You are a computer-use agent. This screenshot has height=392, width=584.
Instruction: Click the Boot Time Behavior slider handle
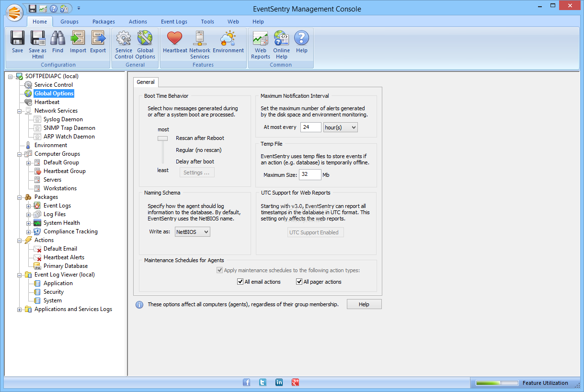pos(163,138)
